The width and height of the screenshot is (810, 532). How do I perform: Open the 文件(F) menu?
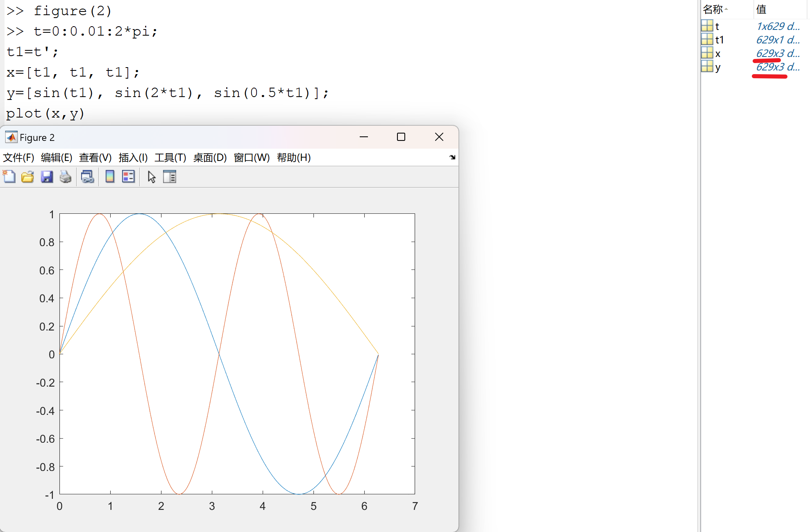[18, 158]
